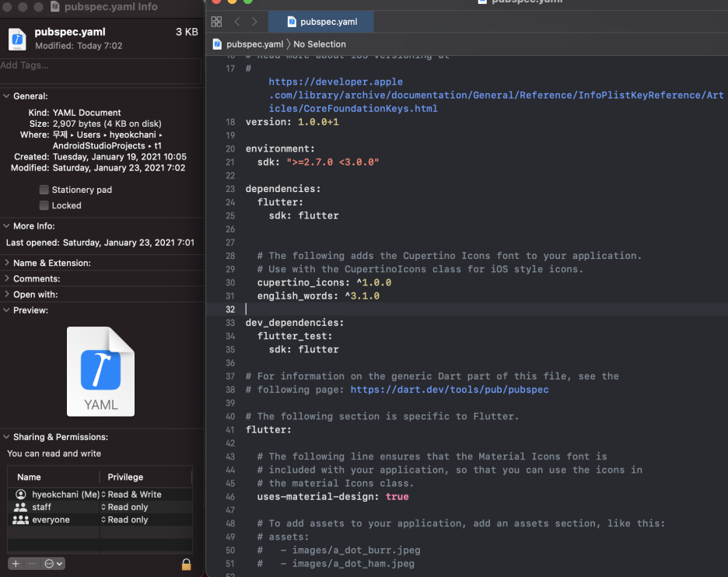Image resolution: width=728 pixels, height=577 pixels.
Task: Click the flutter_test: line
Action: coord(295,336)
